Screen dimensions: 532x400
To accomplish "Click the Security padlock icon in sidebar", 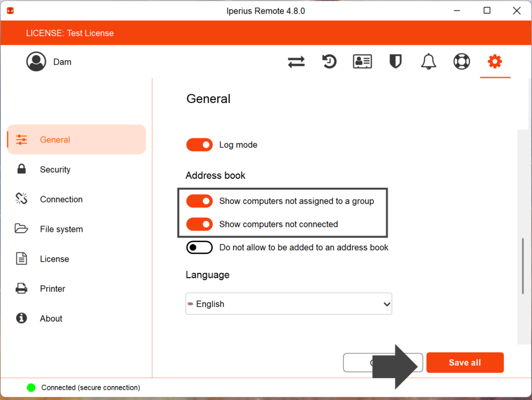I will 21,169.
